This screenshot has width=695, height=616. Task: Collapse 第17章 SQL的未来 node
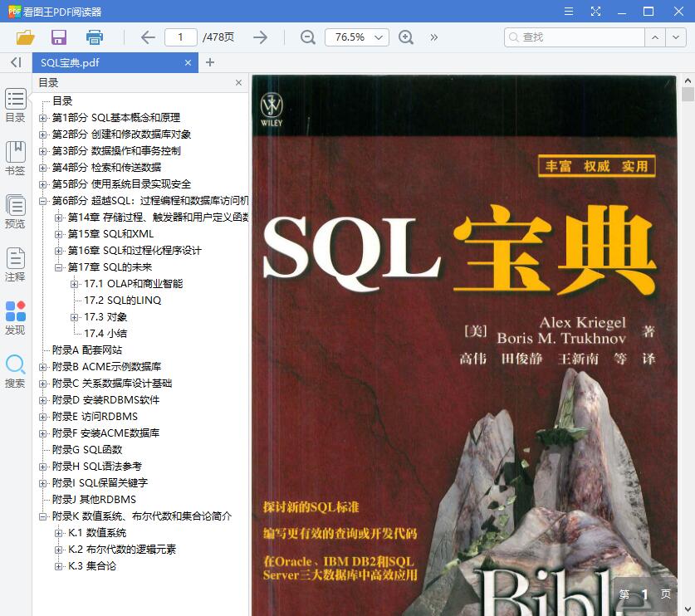[58, 267]
